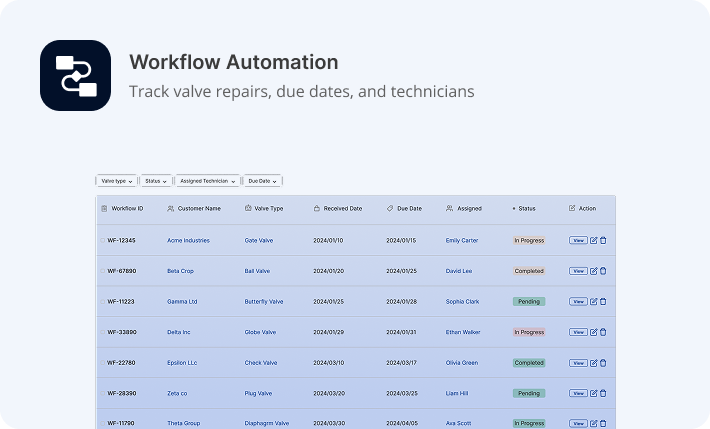Expand the Due Date filter dropdown
The width and height of the screenshot is (710, 429).
coord(262,181)
